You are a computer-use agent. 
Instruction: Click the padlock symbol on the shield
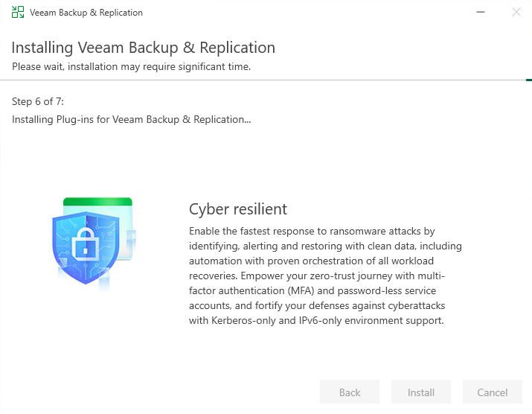pyautogui.click(x=87, y=243)
